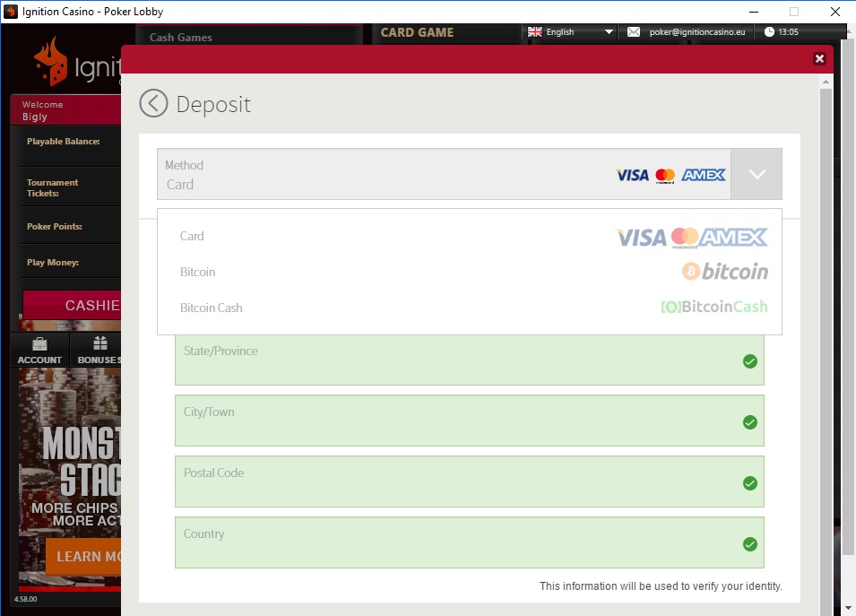The image size is (856, 616).
Task: Click the dialog scrollbar up arrow
Action: click(x=826, y=82)
